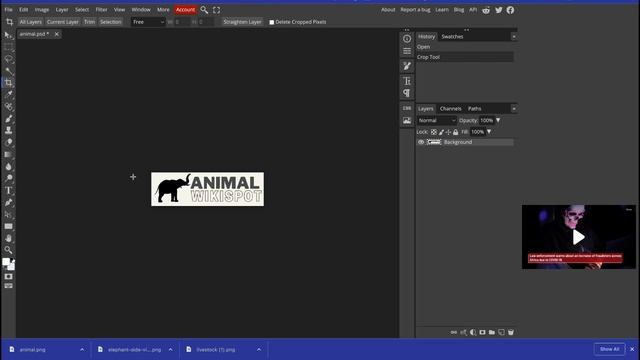The width and height of the screenshot is (640, 360).
Task: Select the Dodge tool
Action: tap(8, 178)
